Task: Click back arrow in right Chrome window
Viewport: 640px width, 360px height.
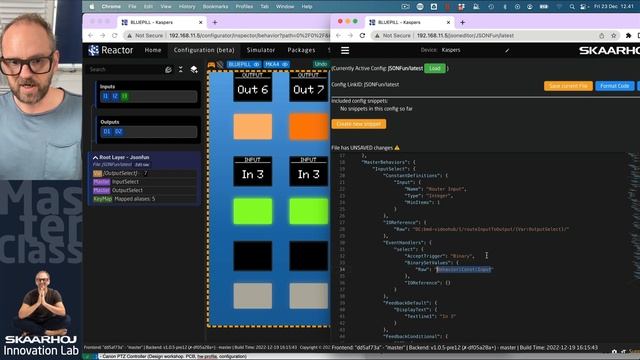Action: 338,36
